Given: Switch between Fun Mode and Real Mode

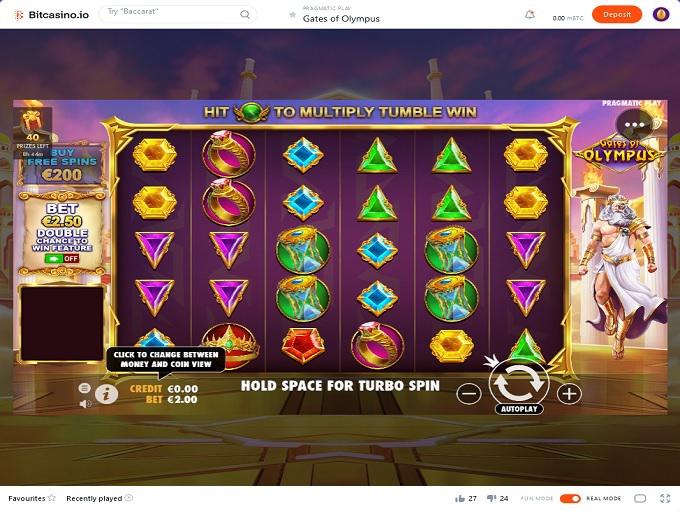Looking at the screenshot, I should pos(570,498).
